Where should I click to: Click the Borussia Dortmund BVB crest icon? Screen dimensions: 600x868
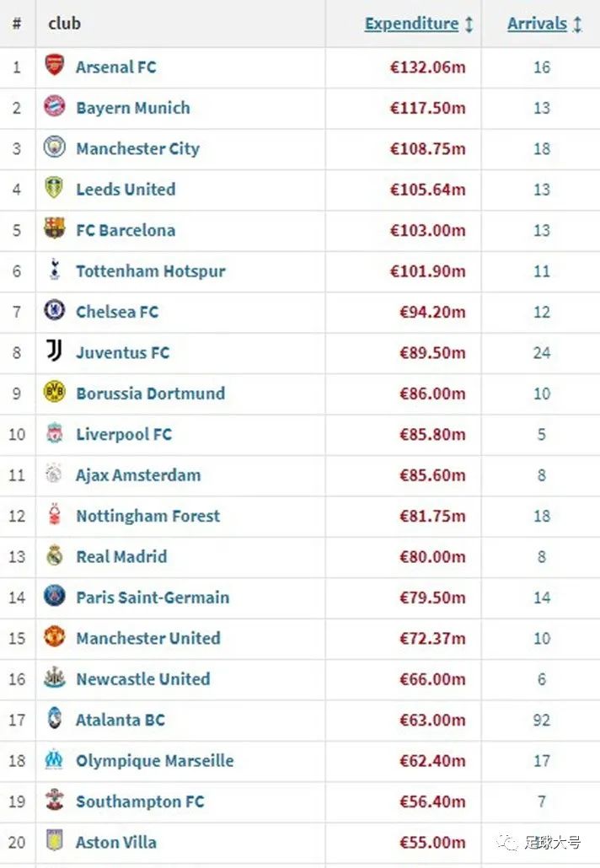[54, 393]
